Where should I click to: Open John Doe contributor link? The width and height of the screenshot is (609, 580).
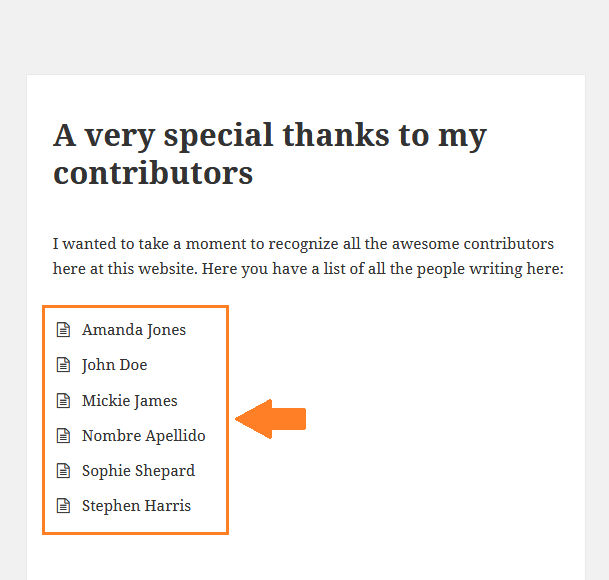tap(115, 365)
